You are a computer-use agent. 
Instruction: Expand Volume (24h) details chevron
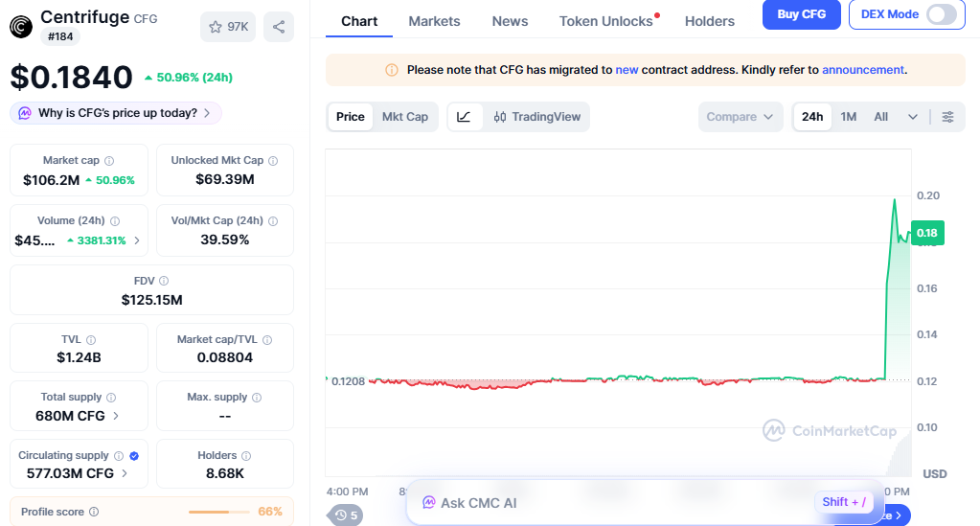137,240
